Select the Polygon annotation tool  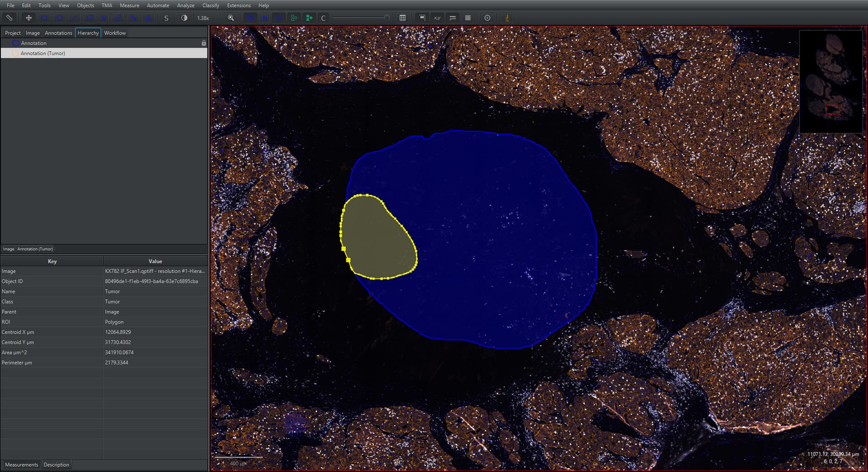[90, 18]
